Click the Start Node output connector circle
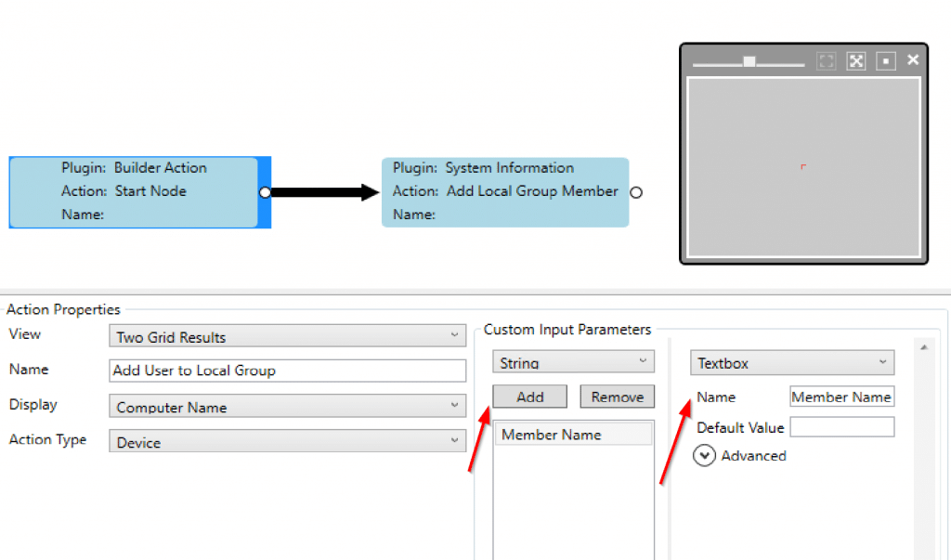This screenshot has width=951, height=560. (x=265, y=192)
